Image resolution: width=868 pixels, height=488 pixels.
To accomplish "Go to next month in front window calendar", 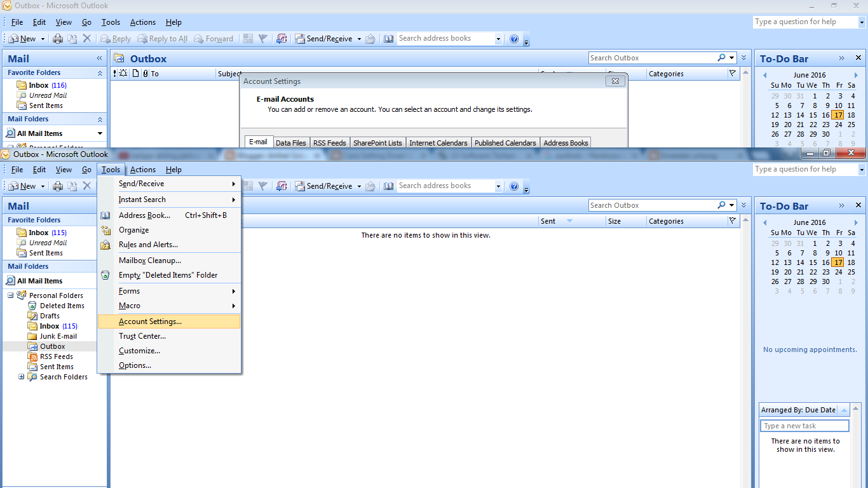I will click(x=856, y=222).
